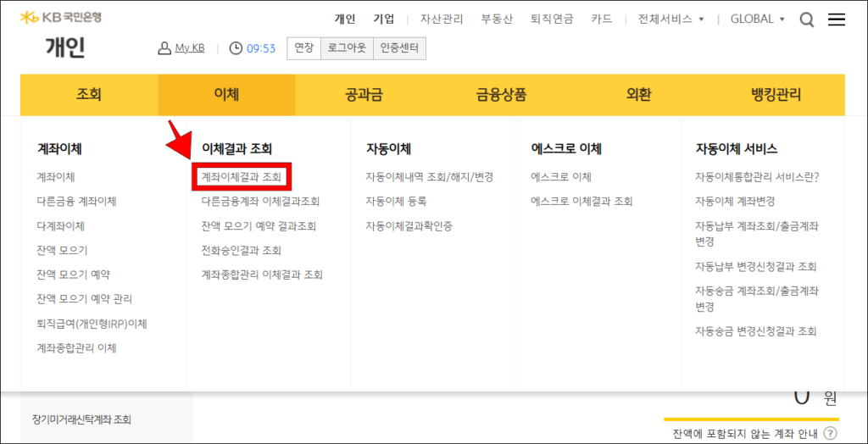Viewport: 868px width, 444px height.
Task: Select 잔액 모으기 link
Action: point(62,250)
